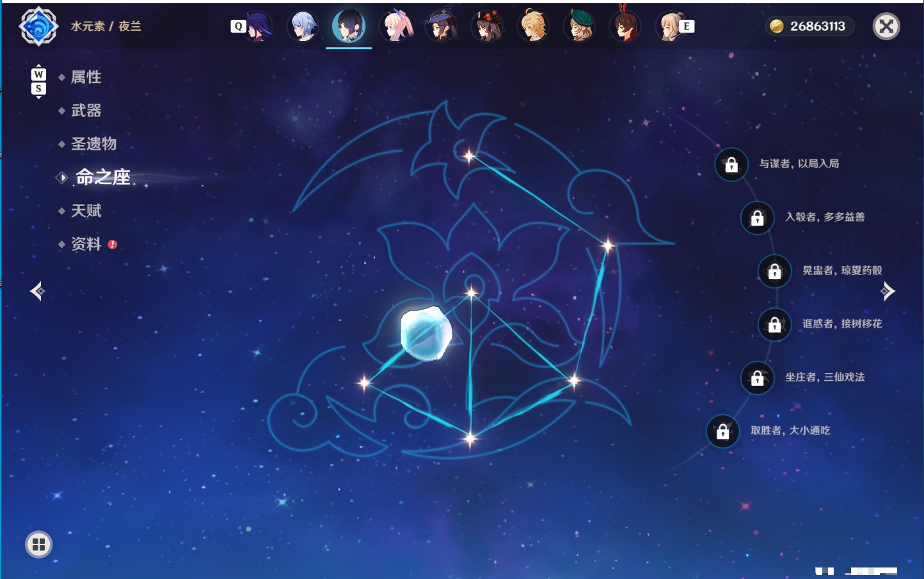
Task: Close the character screen with X
Action: 886,26
